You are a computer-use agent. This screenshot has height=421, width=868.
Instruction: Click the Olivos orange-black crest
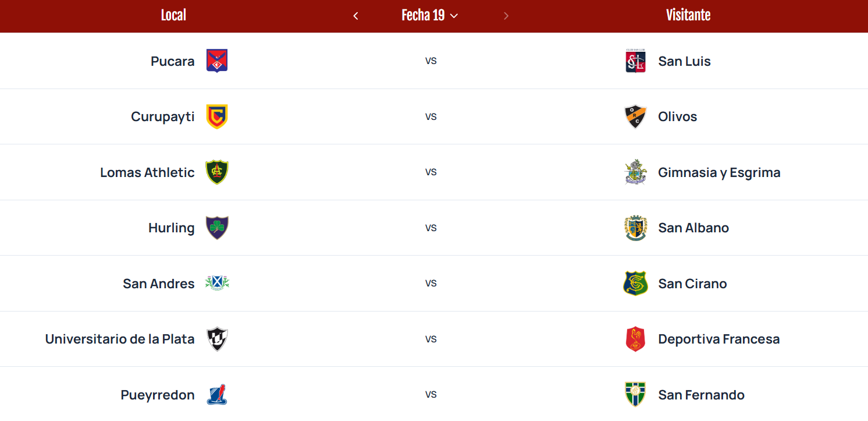click(635, 116)
